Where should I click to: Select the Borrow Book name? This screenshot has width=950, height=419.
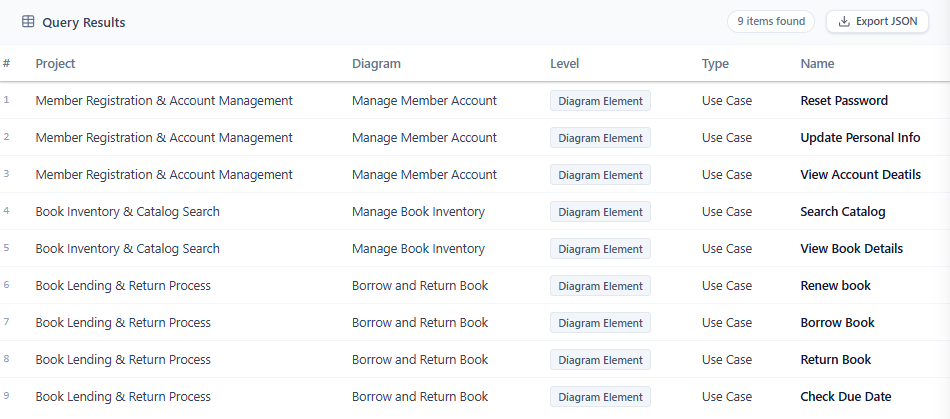pyautogui.click(x=837, y=322)
